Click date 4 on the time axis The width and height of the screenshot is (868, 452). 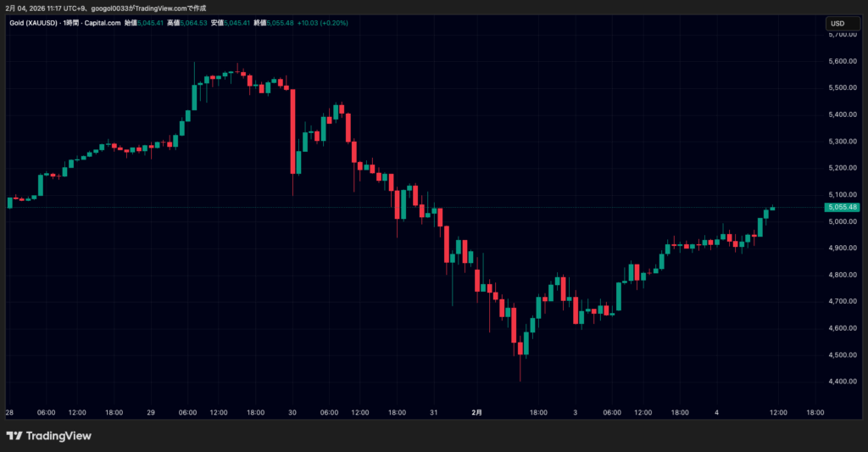point(718,412)
